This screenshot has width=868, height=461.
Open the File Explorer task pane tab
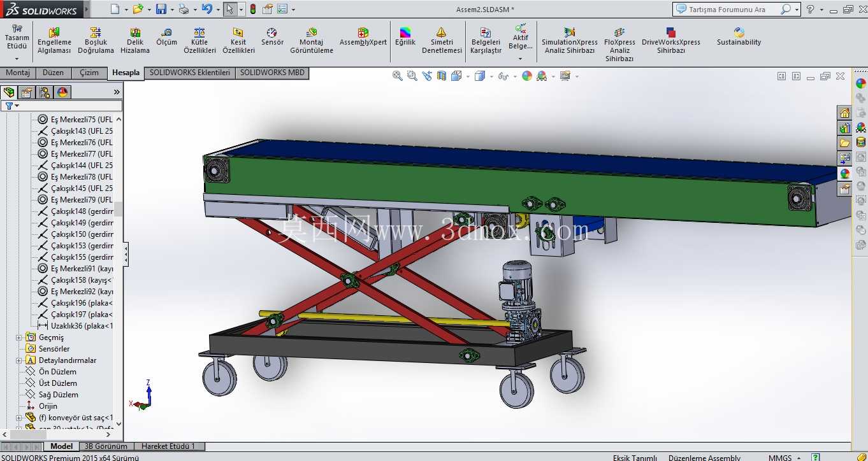pos(844,143)
